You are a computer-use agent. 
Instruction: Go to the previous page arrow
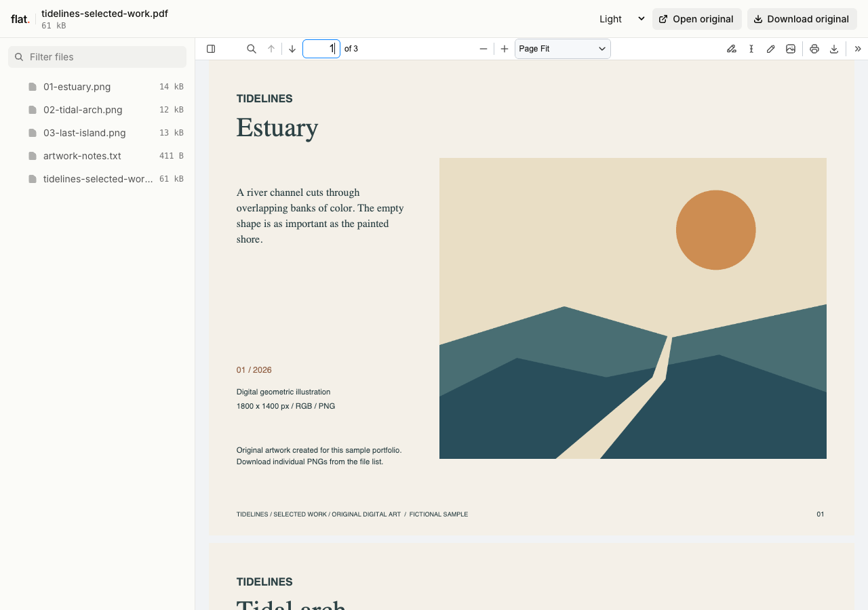coord(271,49)
